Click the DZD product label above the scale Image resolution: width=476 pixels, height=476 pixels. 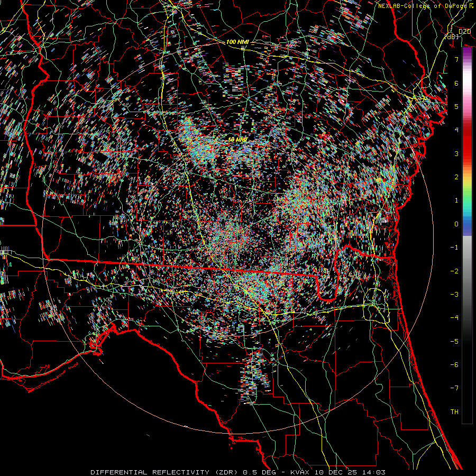(x=464, y=32)
